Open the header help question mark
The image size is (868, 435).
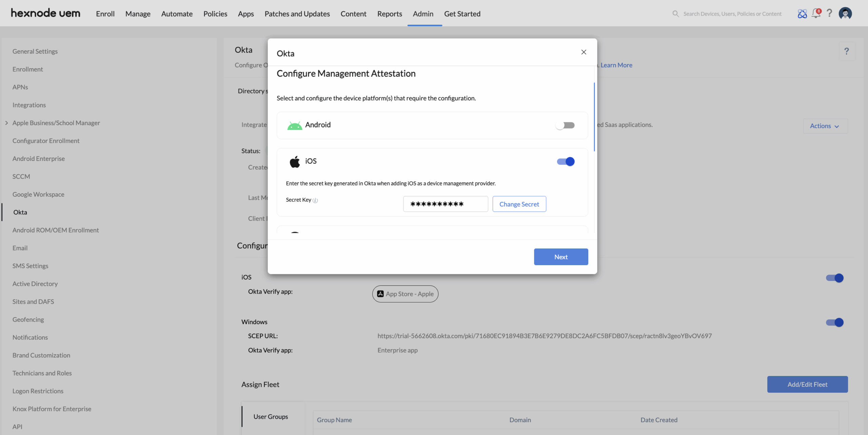coord(829,14)
